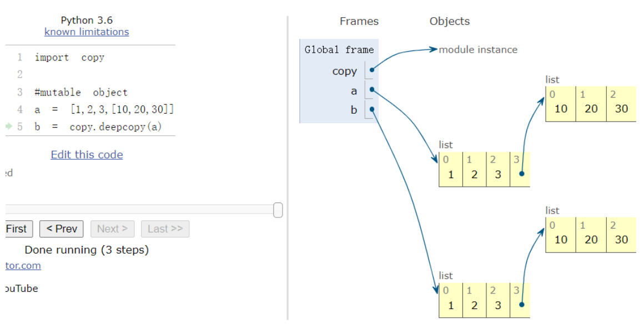Click the execution step slider handle
This screenshot has height=324, width=644.
click(x=278, y=210)
